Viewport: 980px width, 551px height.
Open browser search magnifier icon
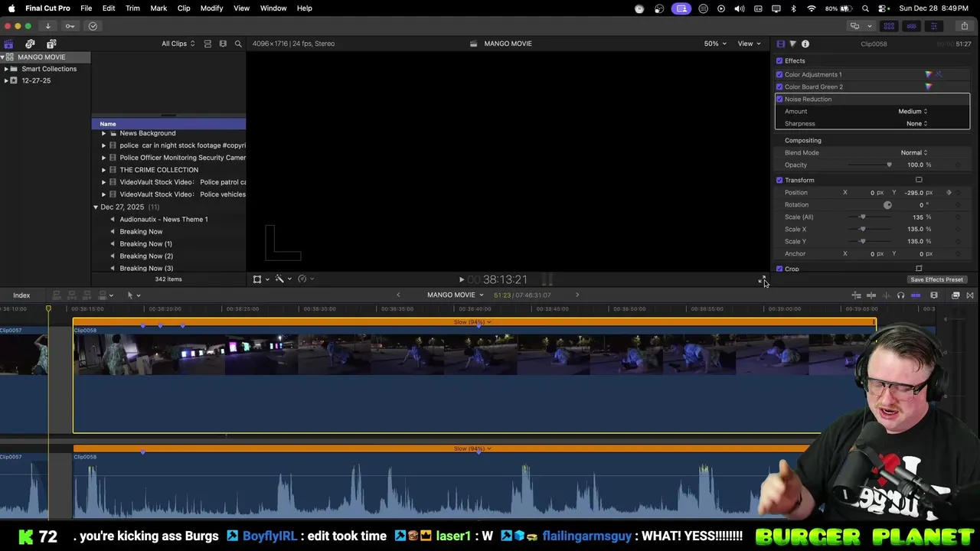238,44
